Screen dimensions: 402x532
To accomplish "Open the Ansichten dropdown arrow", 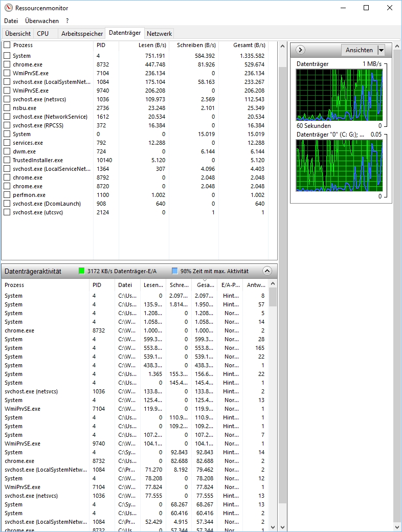I will pos(382,50).
